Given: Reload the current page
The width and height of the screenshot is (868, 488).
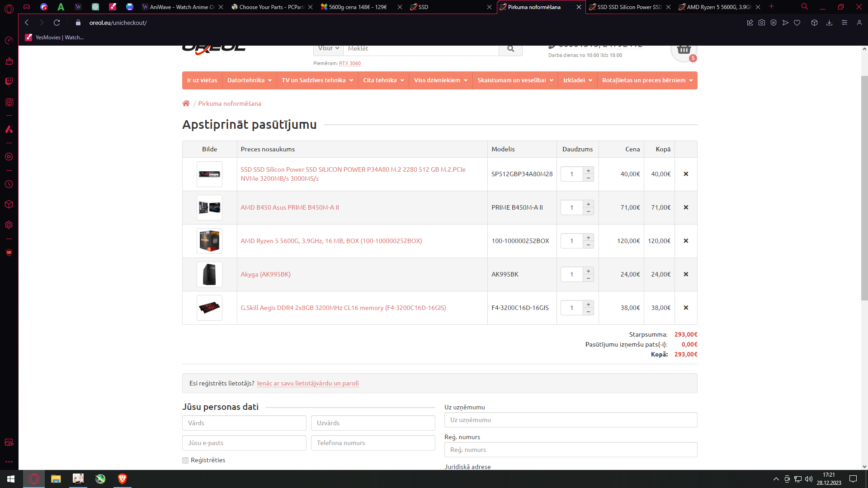Looking at the screenshot, I should [57, 23].
